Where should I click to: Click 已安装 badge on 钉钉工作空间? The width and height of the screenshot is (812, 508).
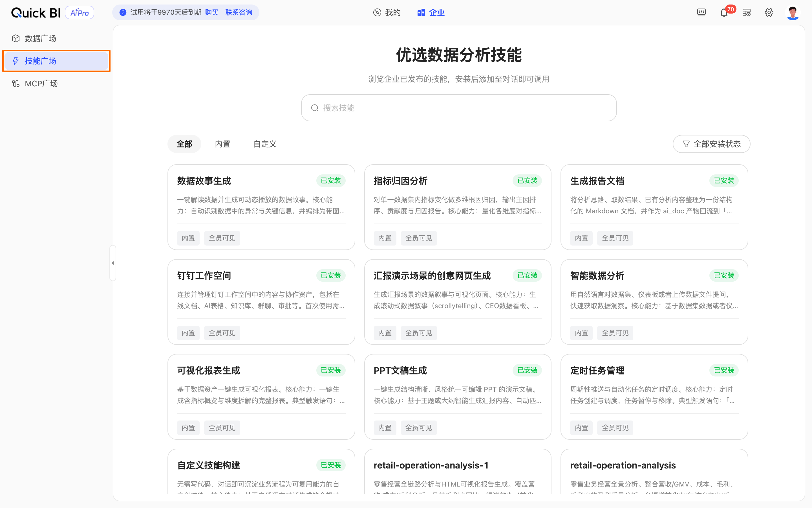tap(331, 275)
